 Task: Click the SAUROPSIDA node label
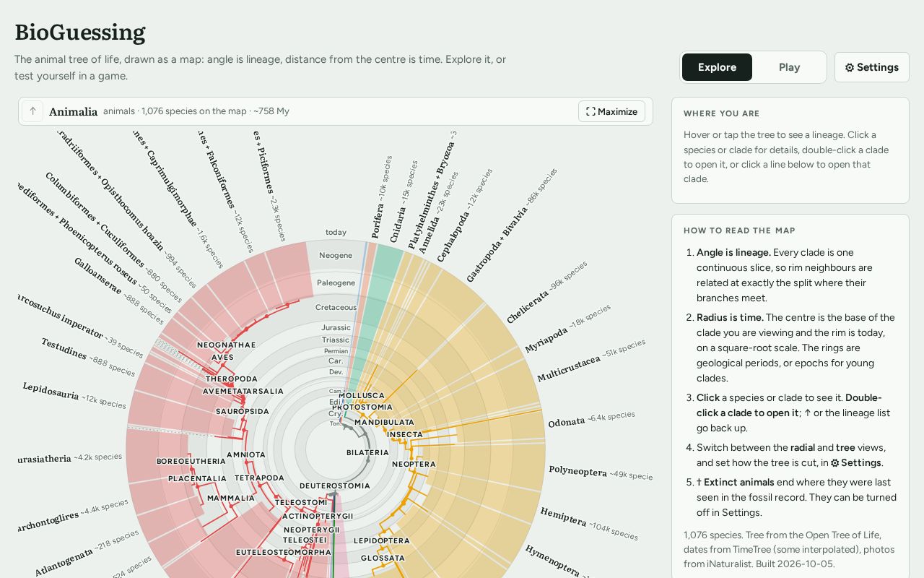(x=243, y=412)
